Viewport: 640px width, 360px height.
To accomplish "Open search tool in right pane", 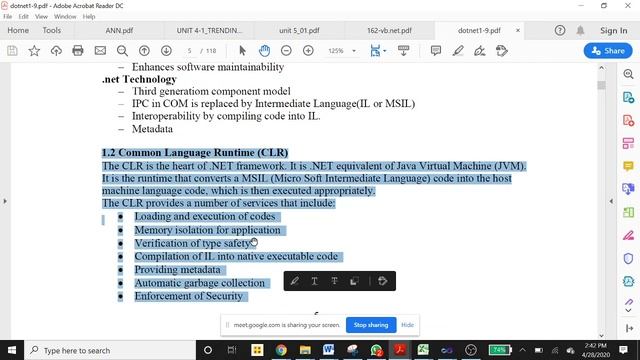I will pos(628,74).
